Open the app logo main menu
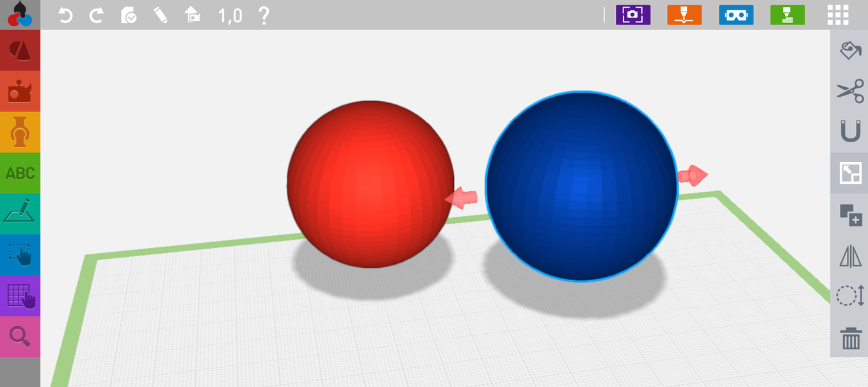 click(20, 15)
